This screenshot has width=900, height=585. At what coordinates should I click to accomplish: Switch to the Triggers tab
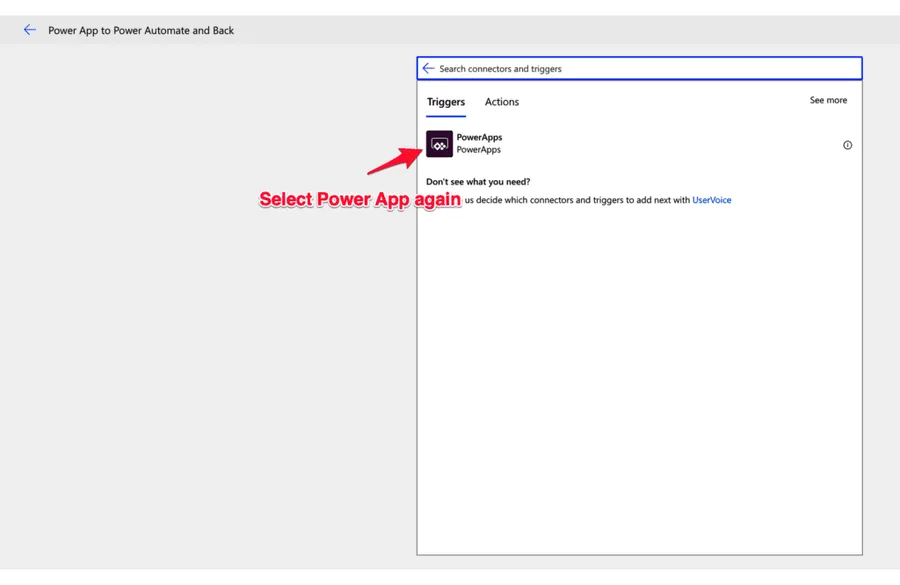pyautogui.click(x=445, y=102)
